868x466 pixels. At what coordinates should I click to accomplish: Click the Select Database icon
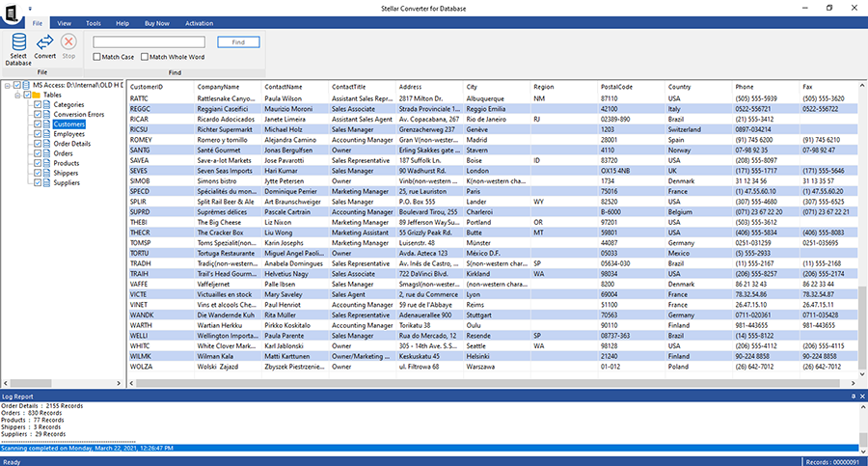coord(19,42)
